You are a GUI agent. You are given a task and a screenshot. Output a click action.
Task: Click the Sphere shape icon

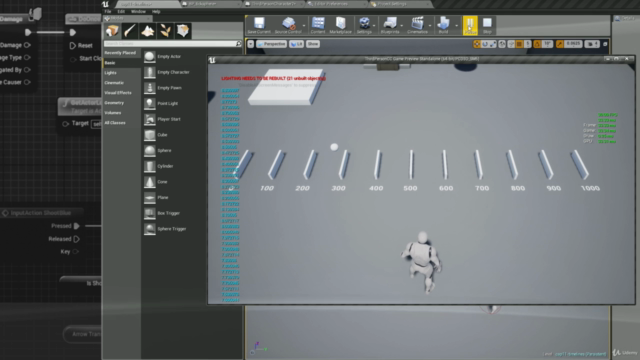(149, 151)
